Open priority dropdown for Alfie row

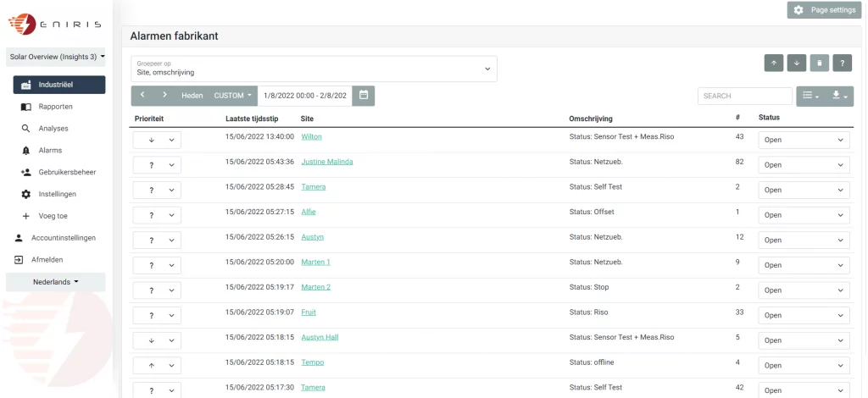157,215
